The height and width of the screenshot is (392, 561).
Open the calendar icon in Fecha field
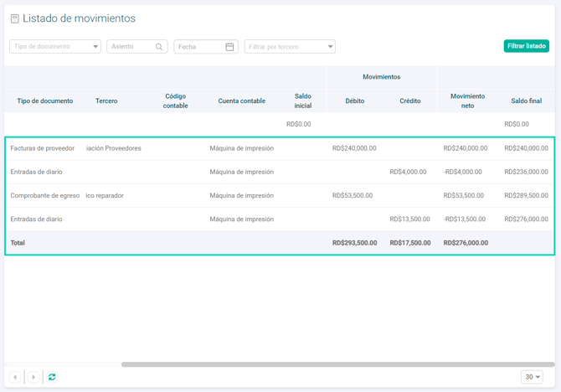point(229,47)
